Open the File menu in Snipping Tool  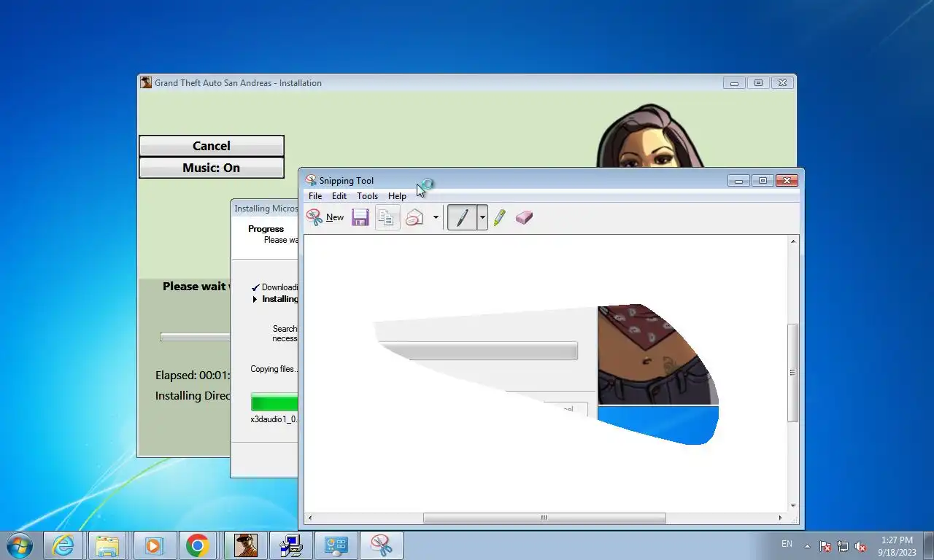click(x=315, y=196)
